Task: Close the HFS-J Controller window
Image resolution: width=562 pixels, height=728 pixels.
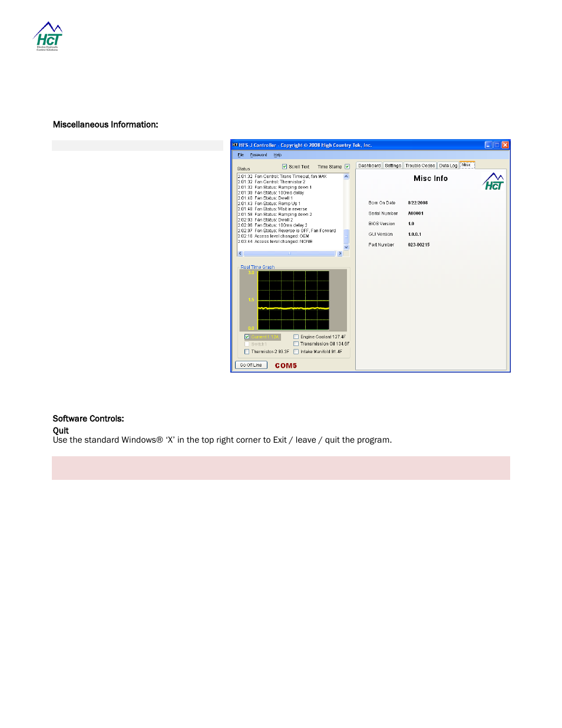Action: pyautogui.click(x=505, y=145)
